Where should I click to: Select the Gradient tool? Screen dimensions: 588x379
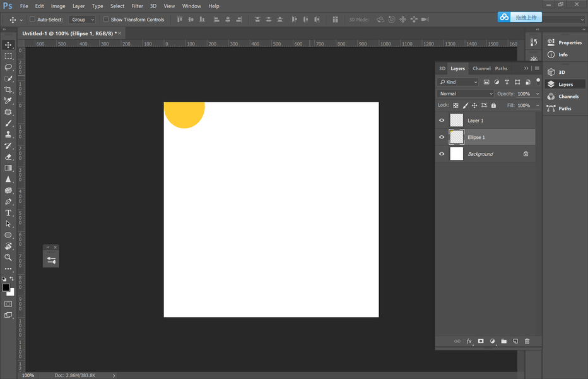click(8, 168)
